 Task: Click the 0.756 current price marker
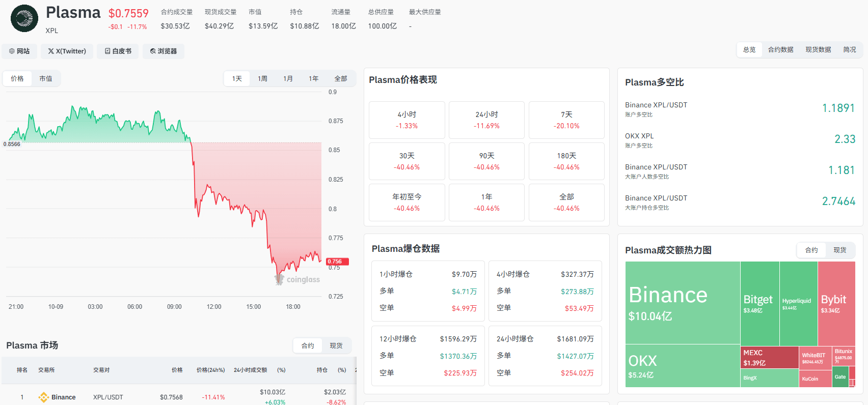(337, 262)
